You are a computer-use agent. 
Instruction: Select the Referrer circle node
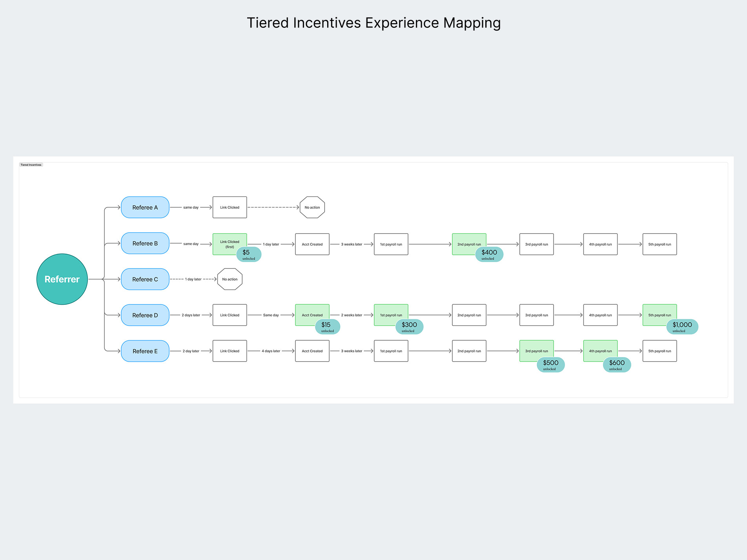click(62, 279)
